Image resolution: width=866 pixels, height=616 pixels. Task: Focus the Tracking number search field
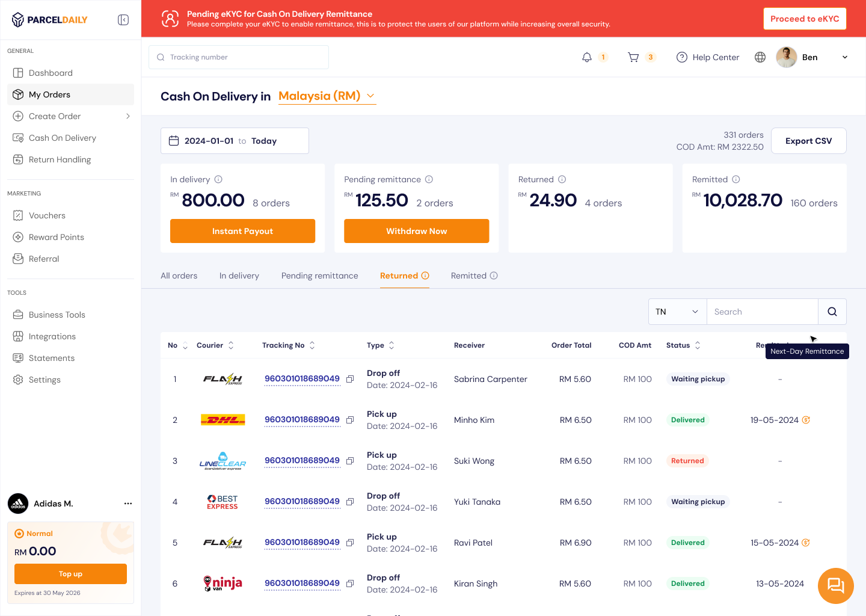pyautogui.click(x=239, y=57)
